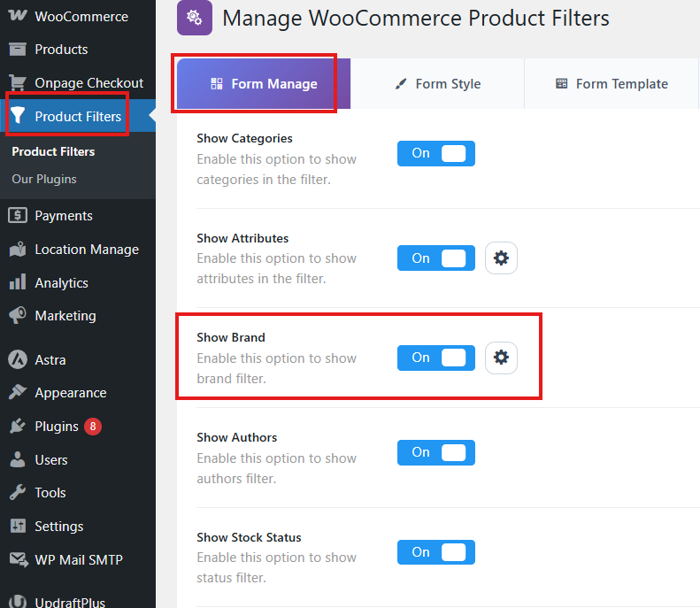The width and height of the screenshot is (700, 608).
Task: Switch to the Form Style tab
Action: click(x=437, y=83)
